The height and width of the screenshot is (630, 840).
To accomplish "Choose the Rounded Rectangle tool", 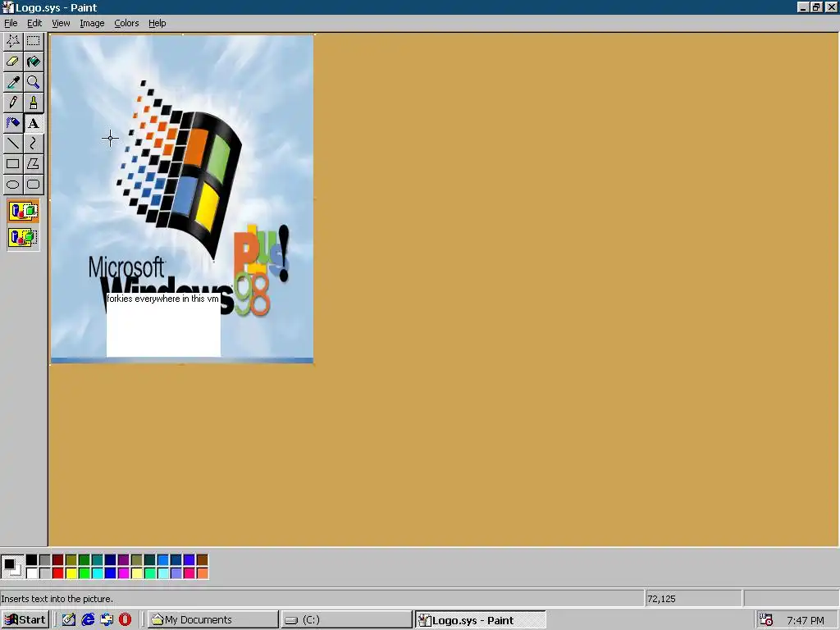I will [33, 185].
